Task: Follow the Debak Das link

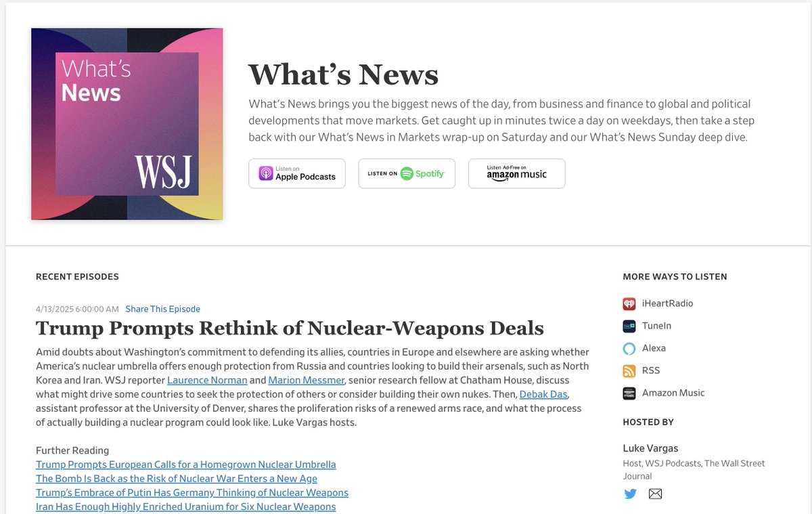Action: (x=542, y=394)
